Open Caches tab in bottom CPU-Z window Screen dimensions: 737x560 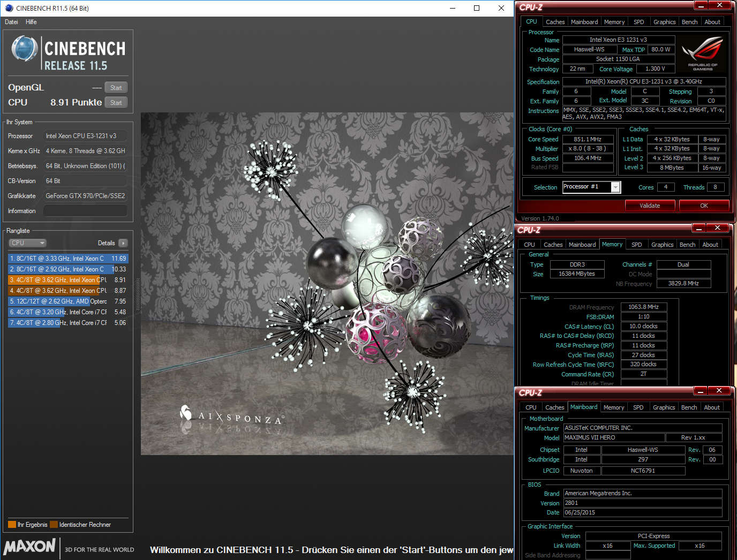(554, 407)
